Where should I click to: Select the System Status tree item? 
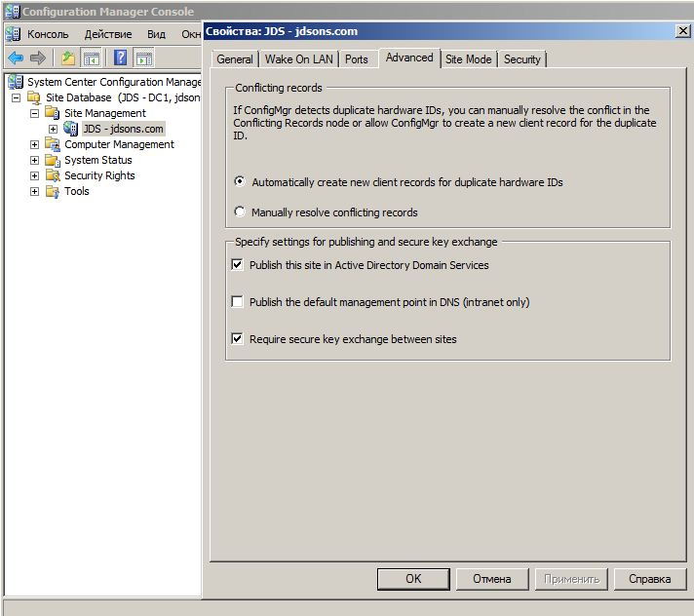98,160
